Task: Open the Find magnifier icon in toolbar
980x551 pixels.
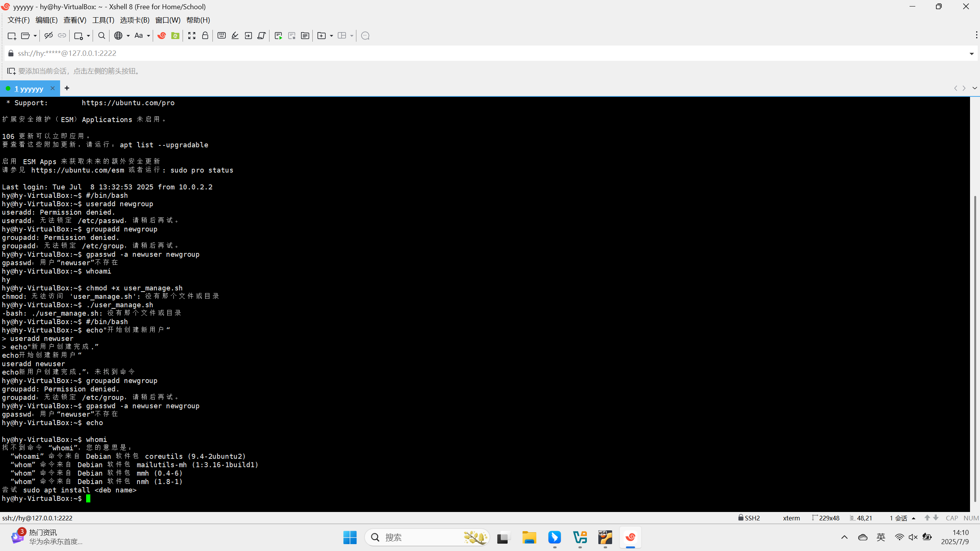Action: (101, 36)
